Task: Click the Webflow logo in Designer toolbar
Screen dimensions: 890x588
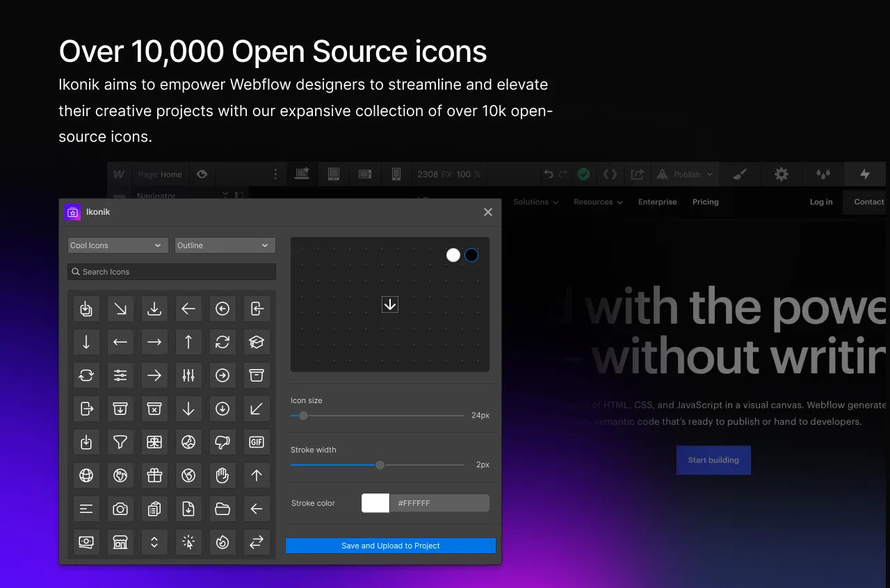Action: [119, 174]
